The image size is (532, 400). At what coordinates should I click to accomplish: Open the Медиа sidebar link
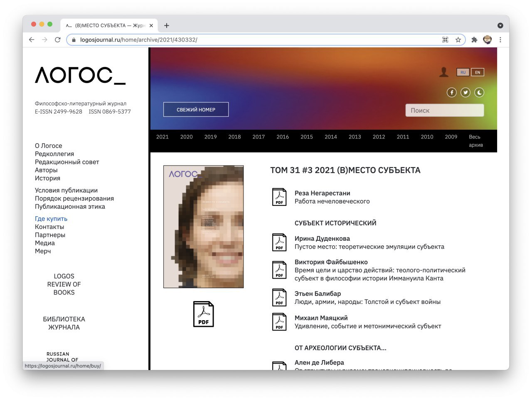(x=45, y=243)
